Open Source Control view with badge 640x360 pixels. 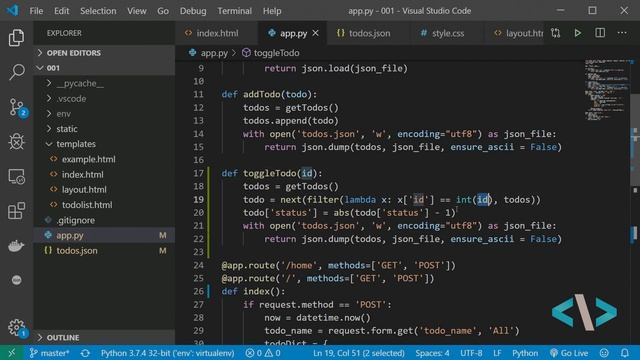coord(17,107)
